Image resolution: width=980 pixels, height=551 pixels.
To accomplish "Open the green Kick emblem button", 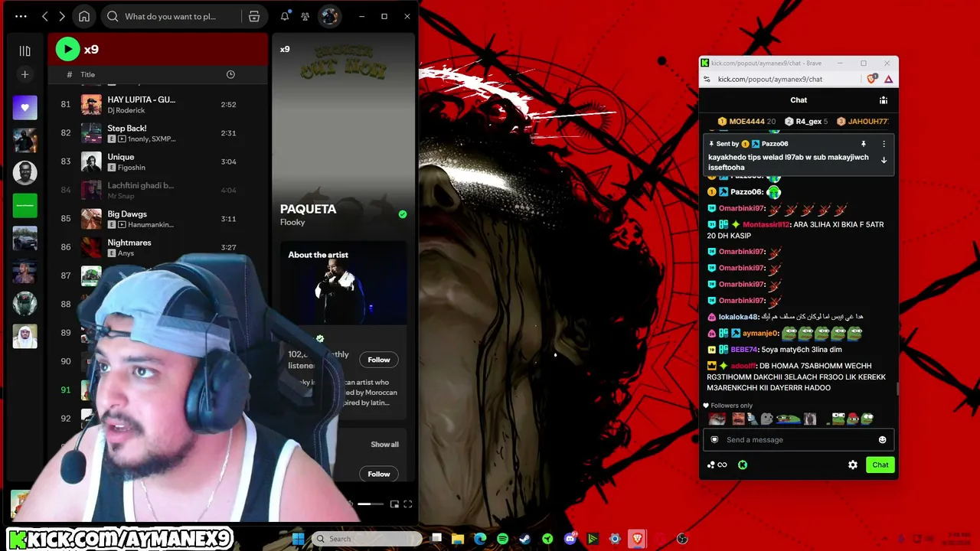I will coord(743,465).
